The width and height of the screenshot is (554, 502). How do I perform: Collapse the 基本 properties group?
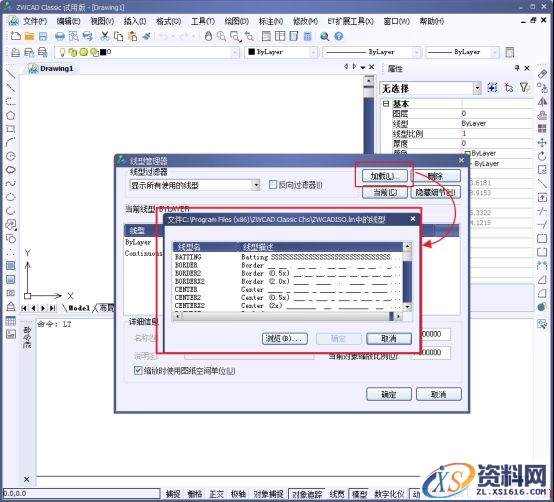[x=386, y=104]
